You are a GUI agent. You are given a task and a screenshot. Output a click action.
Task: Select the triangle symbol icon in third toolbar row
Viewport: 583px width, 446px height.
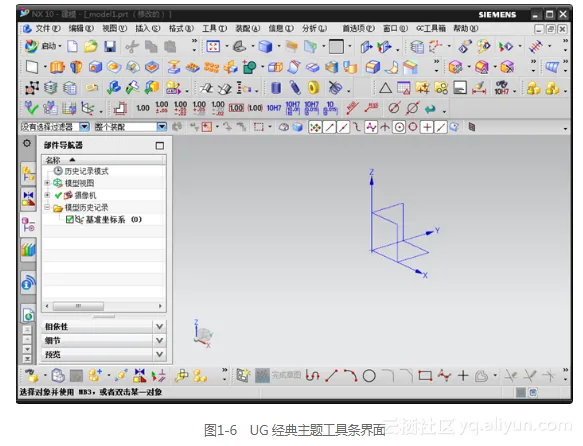385,88
